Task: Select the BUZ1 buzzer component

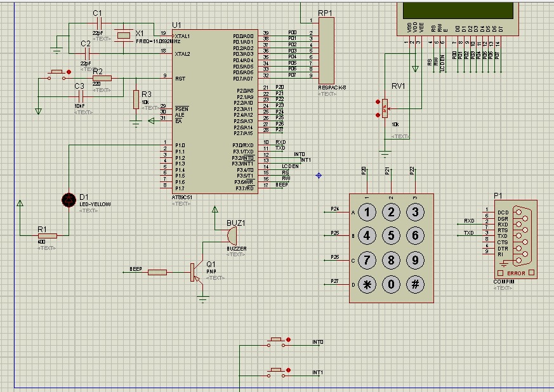Action: (232, 236)
